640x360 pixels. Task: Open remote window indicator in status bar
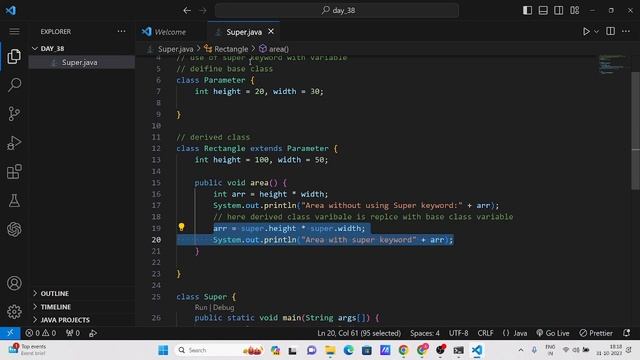[10, 333]
